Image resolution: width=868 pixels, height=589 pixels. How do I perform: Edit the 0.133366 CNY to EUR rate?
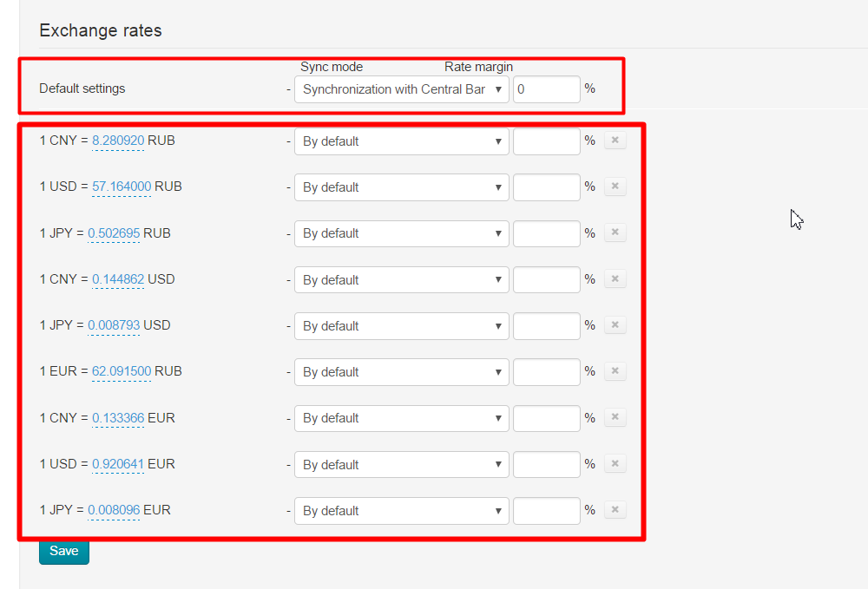[118, 417]
